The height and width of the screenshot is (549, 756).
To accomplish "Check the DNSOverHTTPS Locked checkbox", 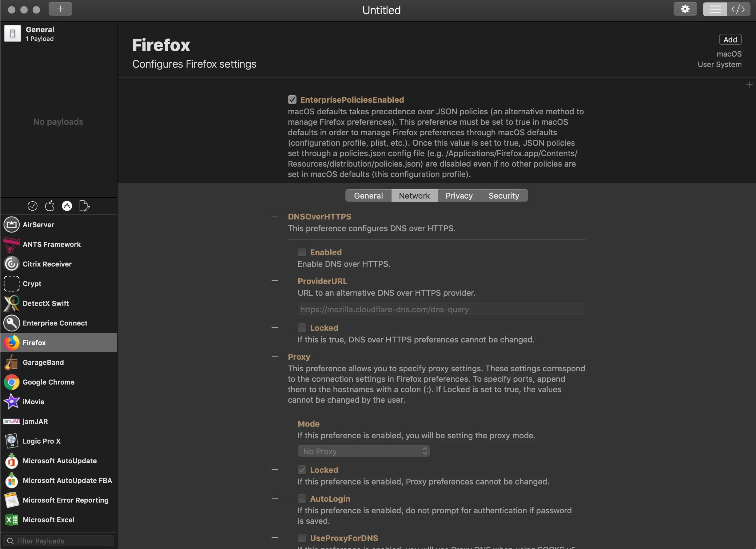I will (x=302, y=328).
